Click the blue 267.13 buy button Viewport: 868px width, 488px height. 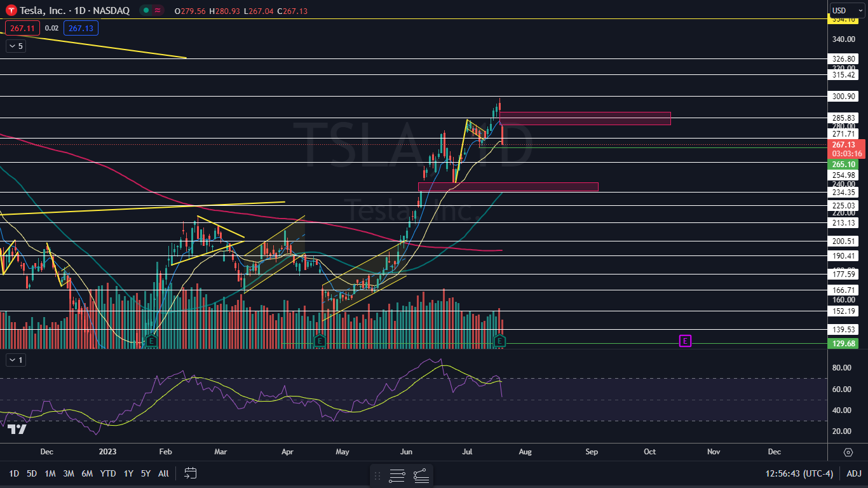81,28
